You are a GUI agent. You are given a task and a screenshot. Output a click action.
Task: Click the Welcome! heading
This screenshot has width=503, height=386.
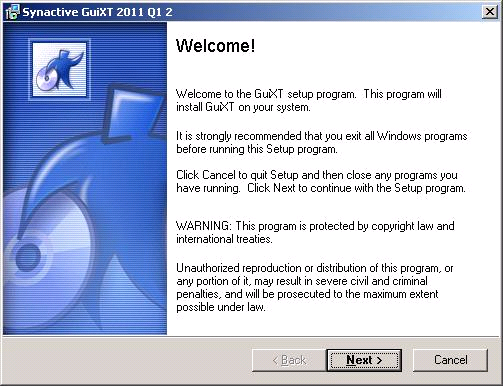216,46
